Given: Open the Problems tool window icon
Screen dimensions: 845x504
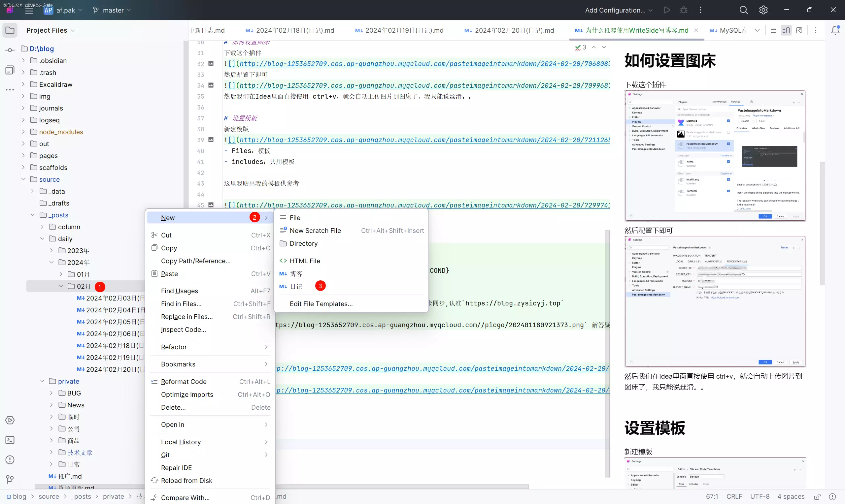Looking at the screenshot, I should [x=10, y=460].
